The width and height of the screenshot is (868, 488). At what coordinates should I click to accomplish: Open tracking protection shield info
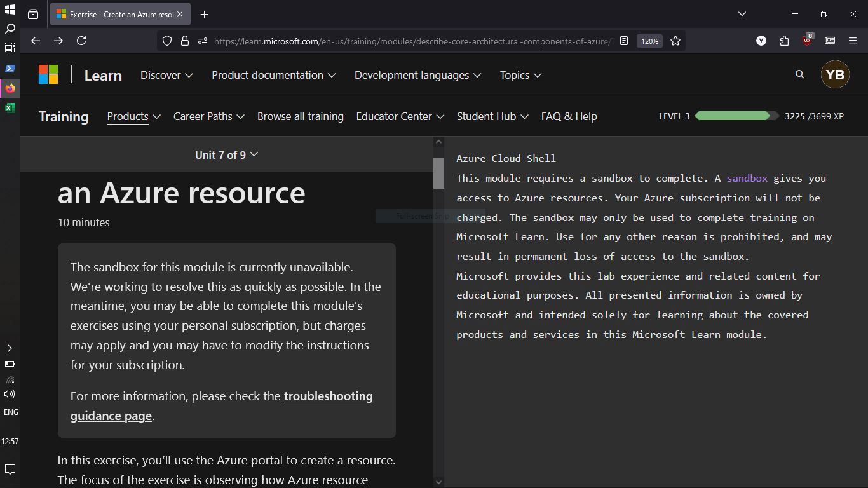pos(167,41)
